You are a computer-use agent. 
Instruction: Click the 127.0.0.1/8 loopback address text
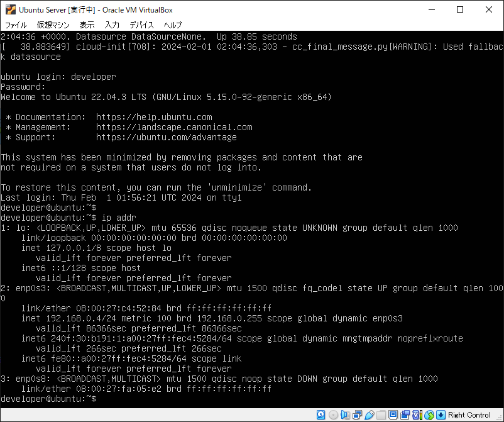[74, 248]
